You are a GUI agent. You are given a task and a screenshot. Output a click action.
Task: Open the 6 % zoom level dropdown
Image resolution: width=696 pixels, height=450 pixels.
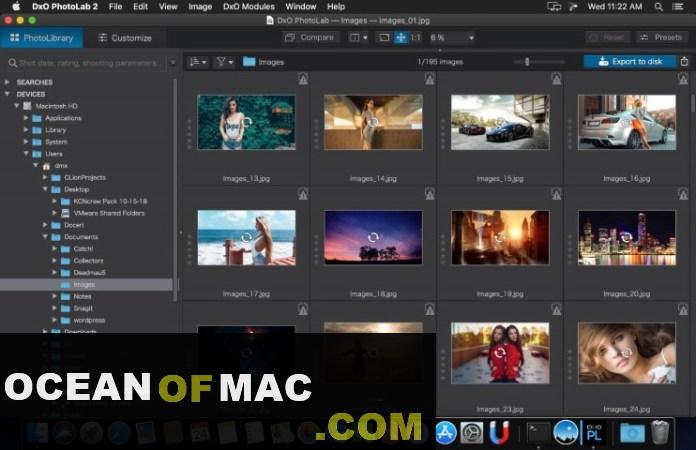click(451, 38)
